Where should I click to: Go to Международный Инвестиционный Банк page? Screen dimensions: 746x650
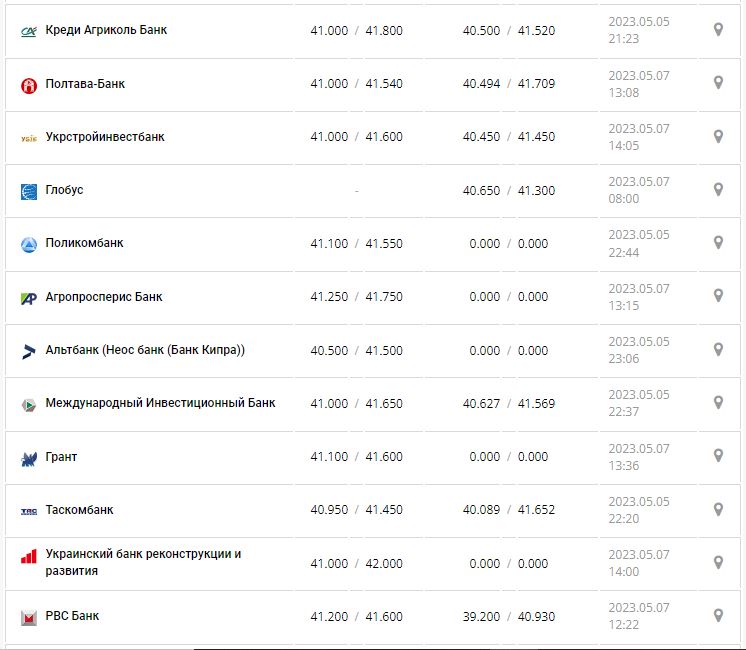(x=160, y=403)
